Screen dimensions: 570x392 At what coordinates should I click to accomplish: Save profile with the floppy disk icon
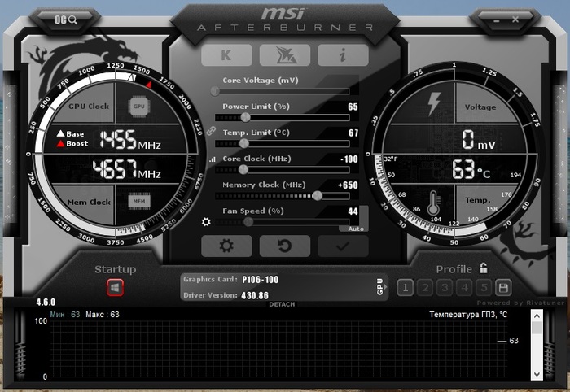tap(503, 288)
